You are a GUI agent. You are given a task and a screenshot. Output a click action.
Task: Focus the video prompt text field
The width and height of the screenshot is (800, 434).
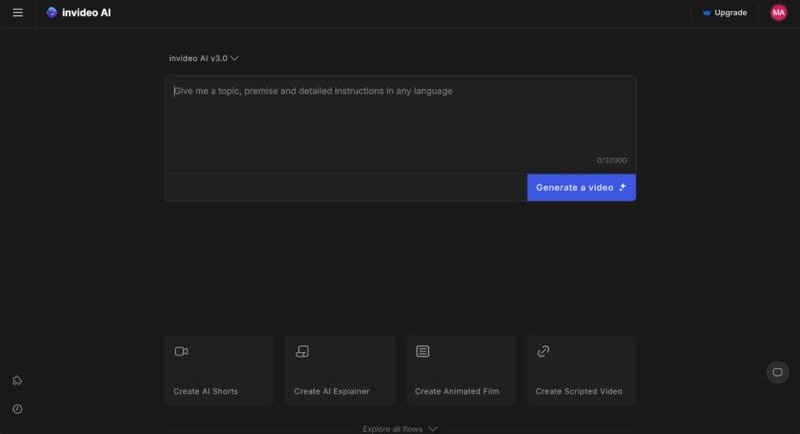pyautogui.click(x=400, y=124)
